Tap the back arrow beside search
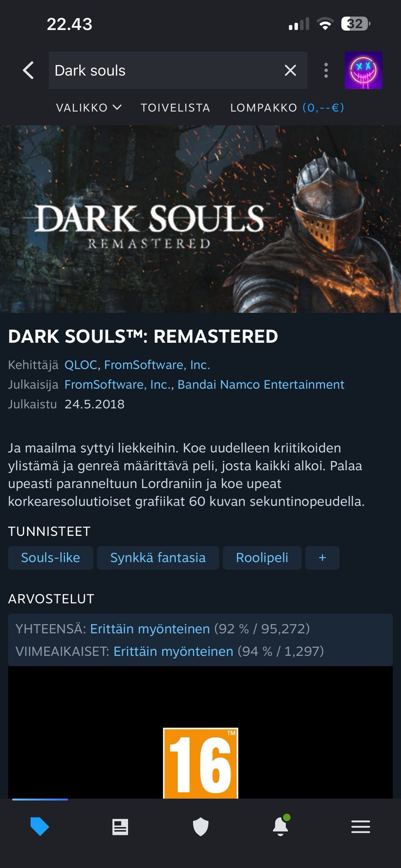This screenshot has width=401, height=868. [28, 70]
